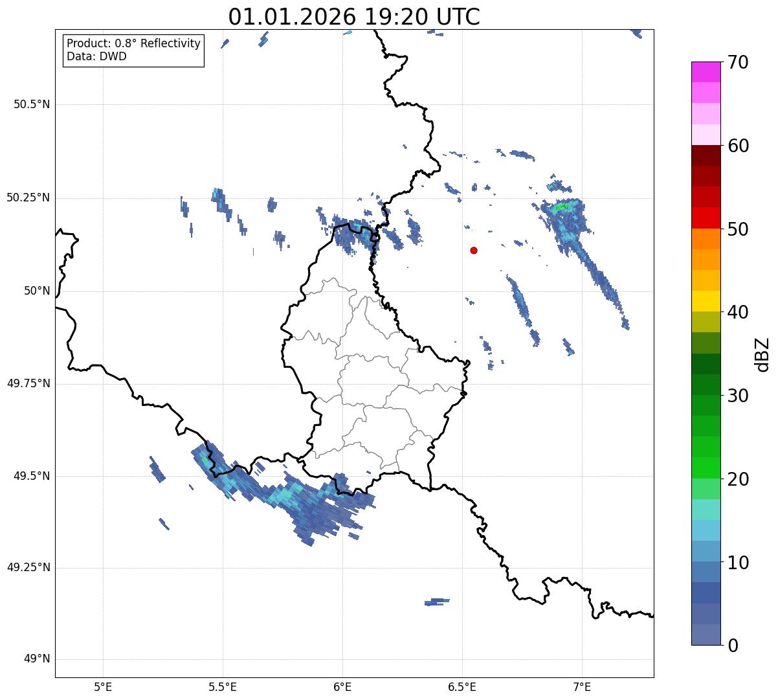The image size is (778, 700).
Task: Click the 6°E longitude label
Action: click(342, 686)
